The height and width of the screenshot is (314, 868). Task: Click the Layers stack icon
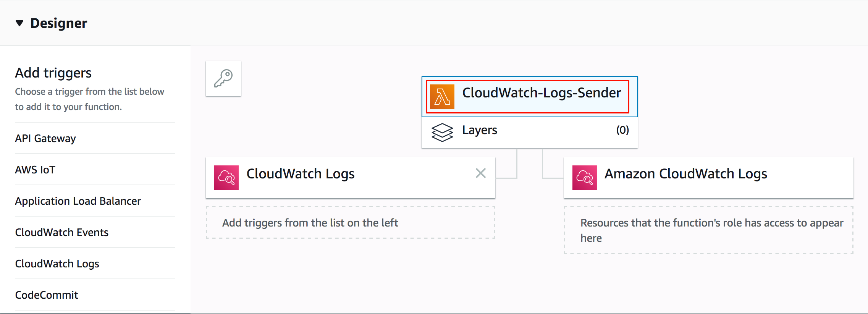[x=442, y=132]
